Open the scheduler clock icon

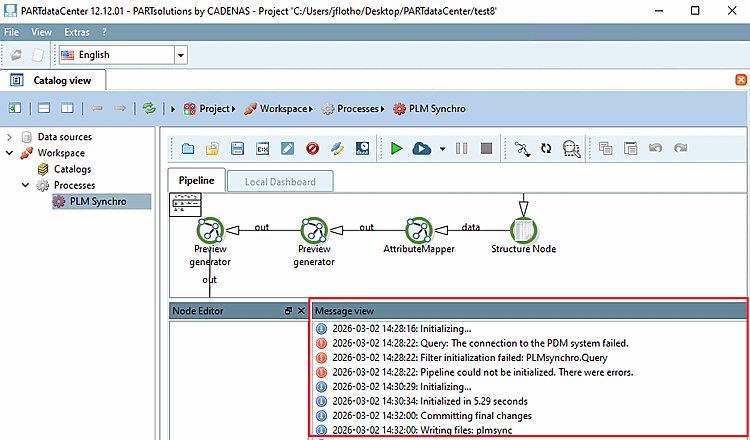point(363,149)
